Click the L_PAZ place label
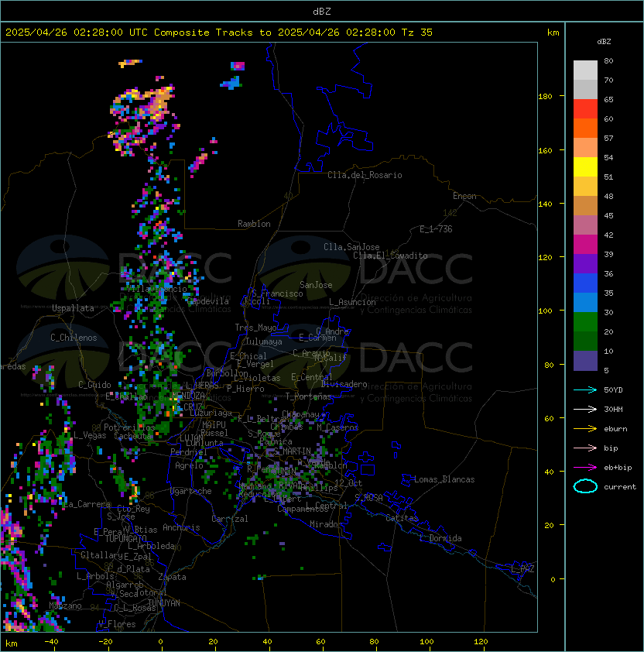This screenshot has height=652, width=644. (x=522, y=569)
